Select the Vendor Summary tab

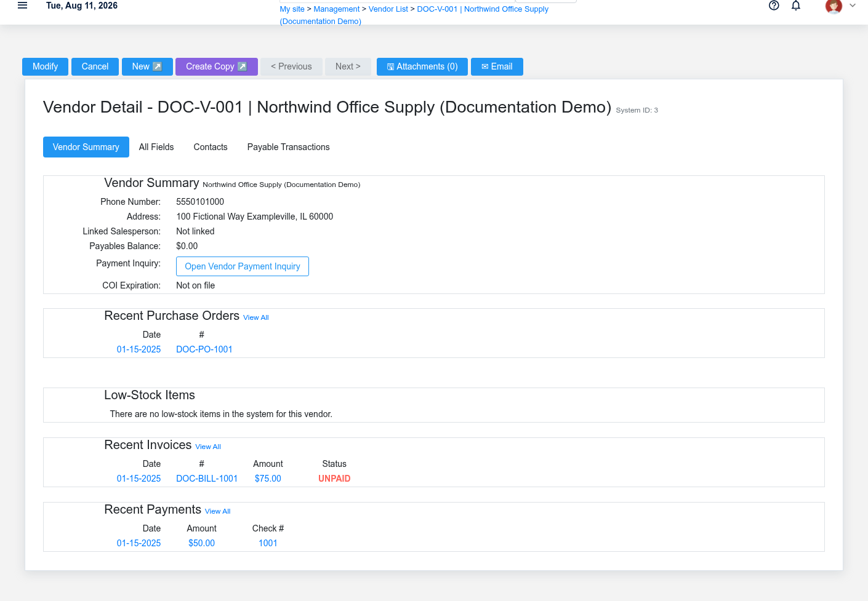[86, 147]
